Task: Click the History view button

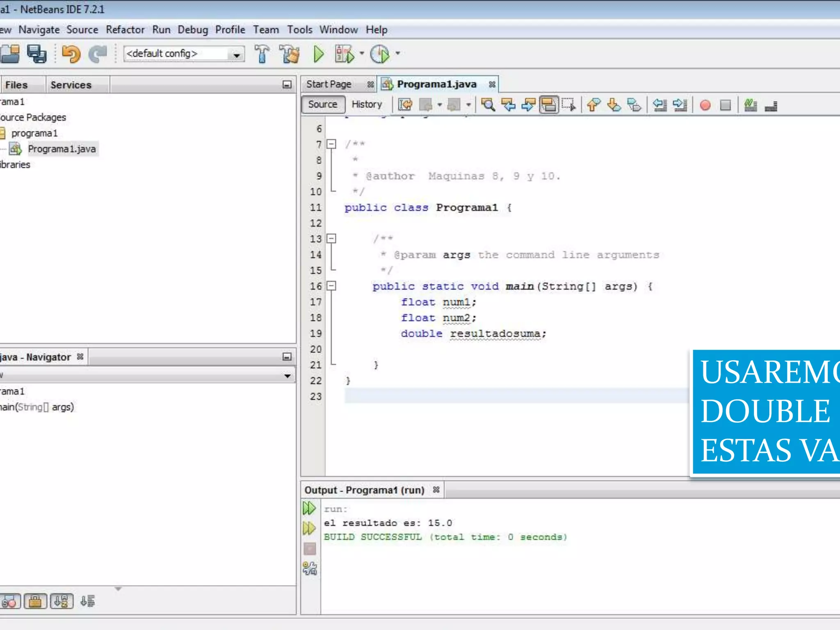Action: [x=366, y=105]
